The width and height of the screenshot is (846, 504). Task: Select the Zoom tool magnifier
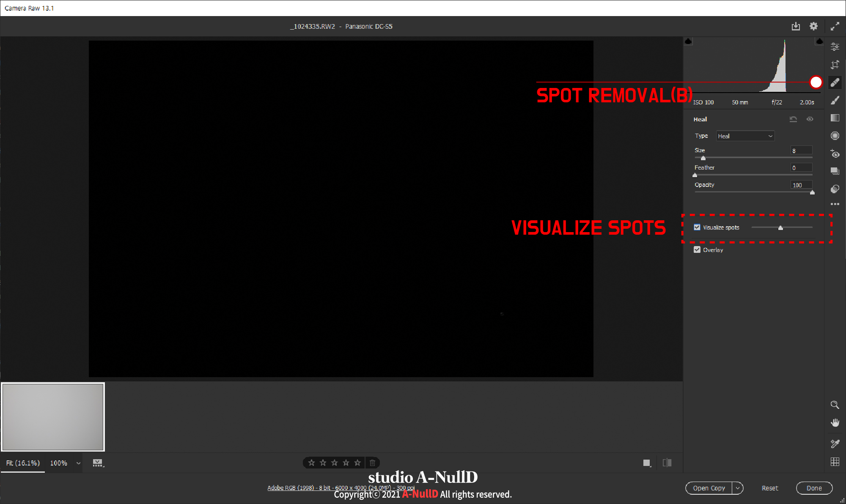pyautogui.click(x=835, y=405)
